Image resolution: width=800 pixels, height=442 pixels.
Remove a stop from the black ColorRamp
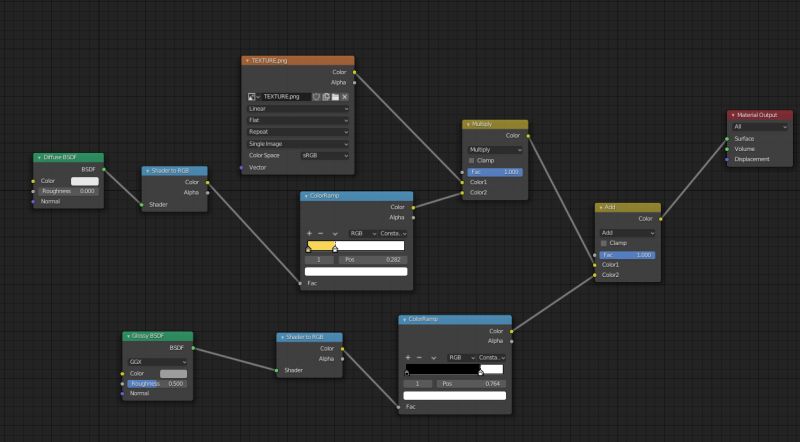click(x=419, y=357)
